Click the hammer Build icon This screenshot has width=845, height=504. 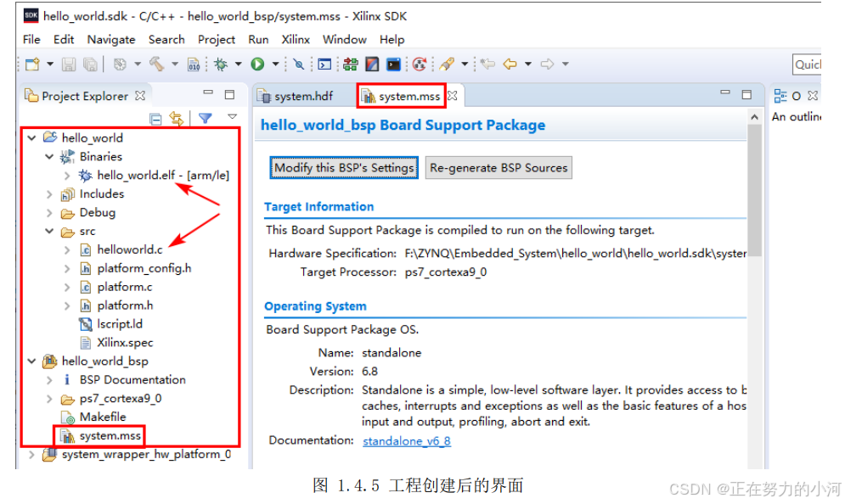[157, 64]
